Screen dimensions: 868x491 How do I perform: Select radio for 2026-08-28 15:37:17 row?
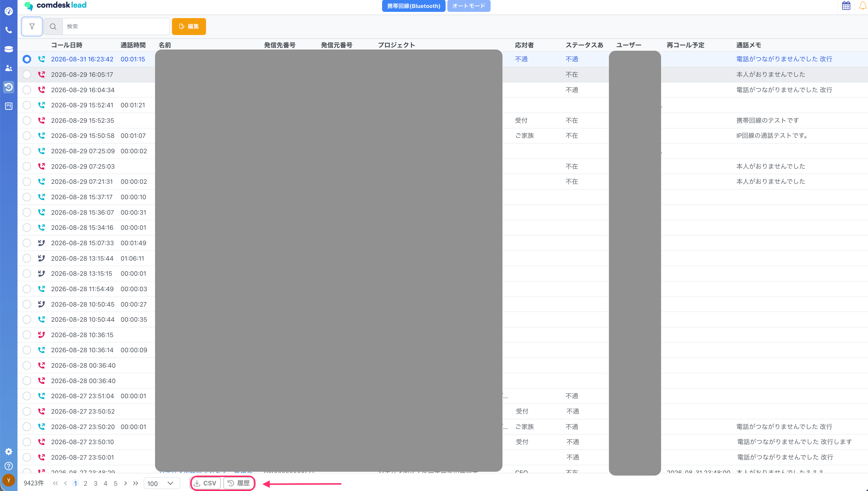(27, 197)
